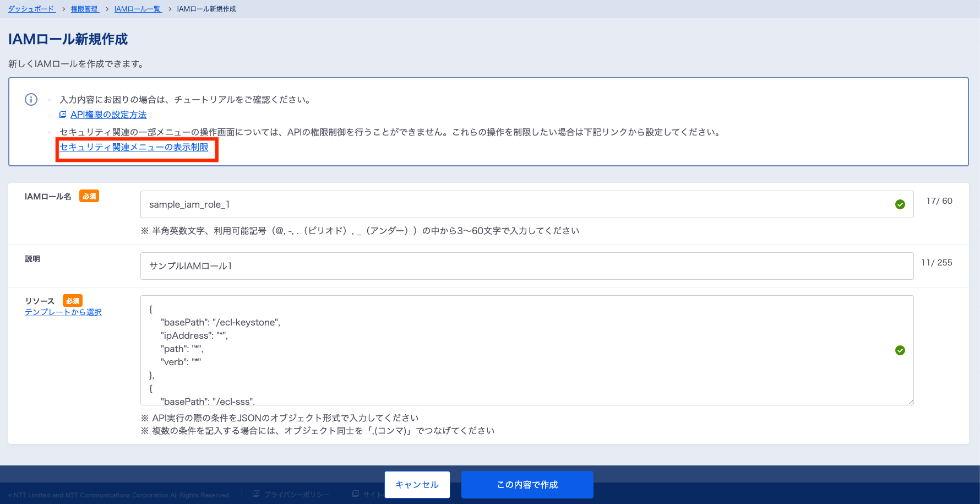Screen dimensions: 980x504
Task: Click green checkmark in IAMロール名 field
Action: tap(900, 204)
